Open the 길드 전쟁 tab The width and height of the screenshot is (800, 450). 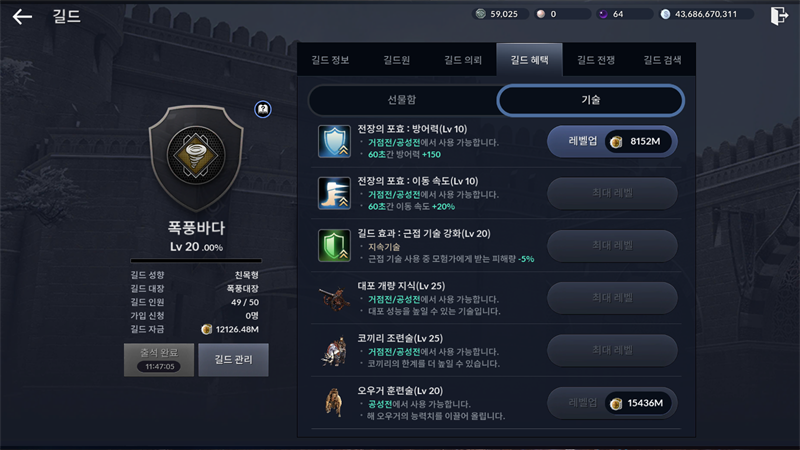point(596,60)
